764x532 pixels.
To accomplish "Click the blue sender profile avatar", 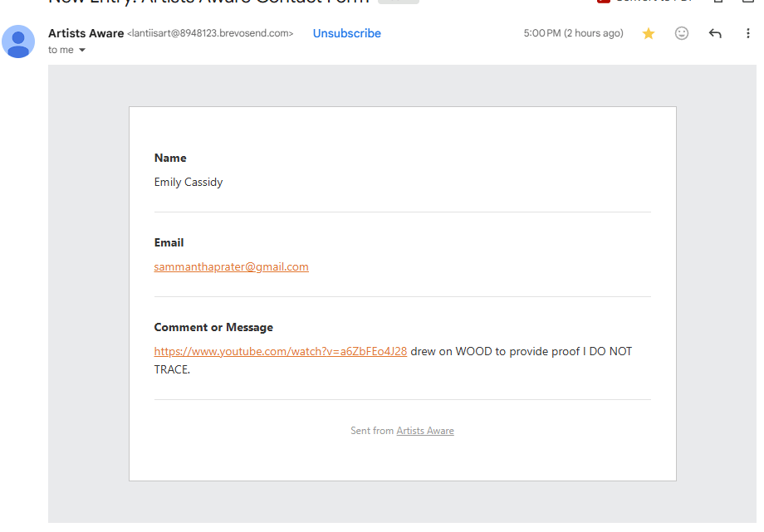I will pyautogui.click(x=18, y=41).
